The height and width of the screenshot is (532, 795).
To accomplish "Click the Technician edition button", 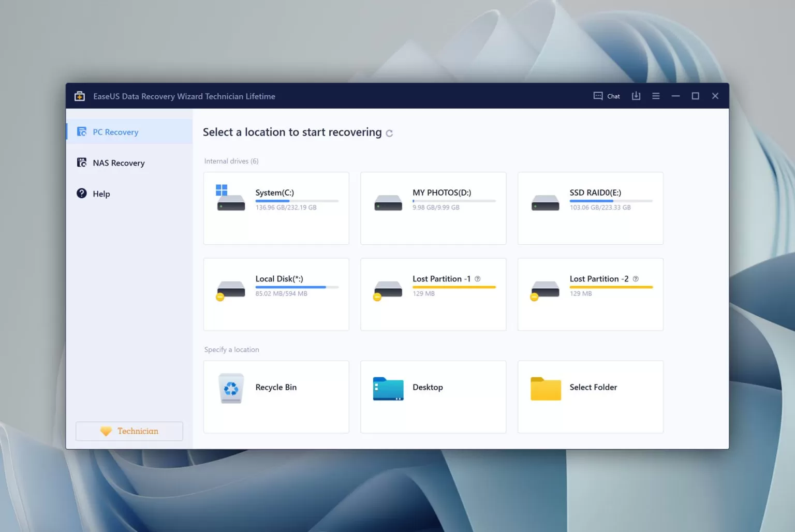I will pyautogui.click(x=129, y=431).
